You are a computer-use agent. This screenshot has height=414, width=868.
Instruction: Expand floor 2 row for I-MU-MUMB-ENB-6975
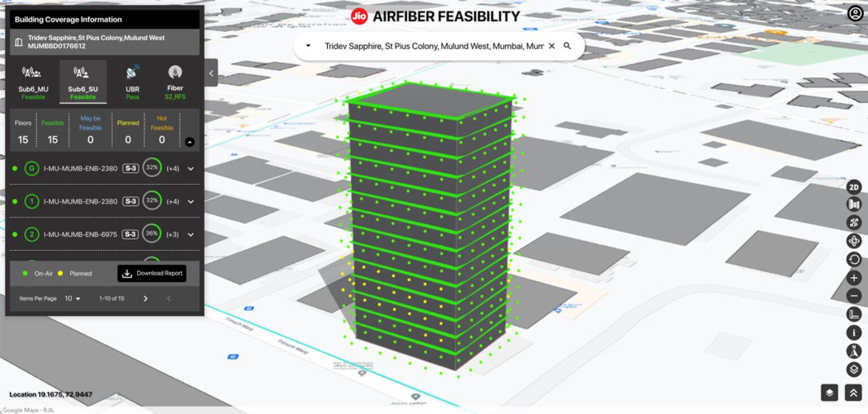[x=191, y=234]
